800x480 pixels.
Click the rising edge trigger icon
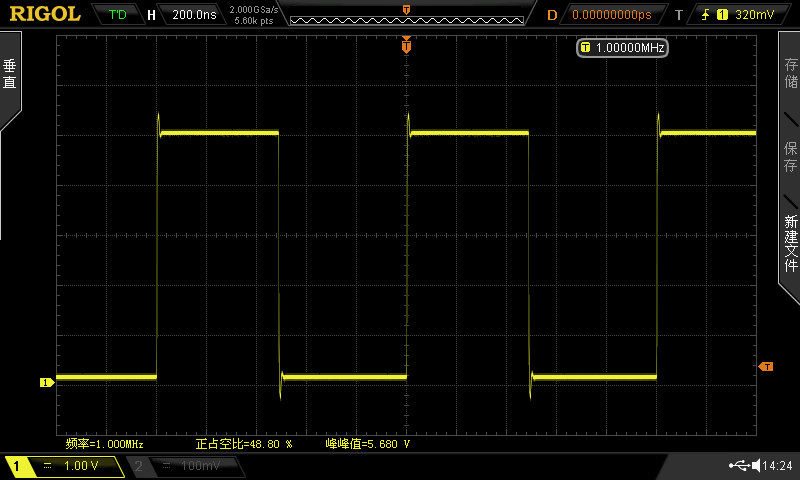705,15
